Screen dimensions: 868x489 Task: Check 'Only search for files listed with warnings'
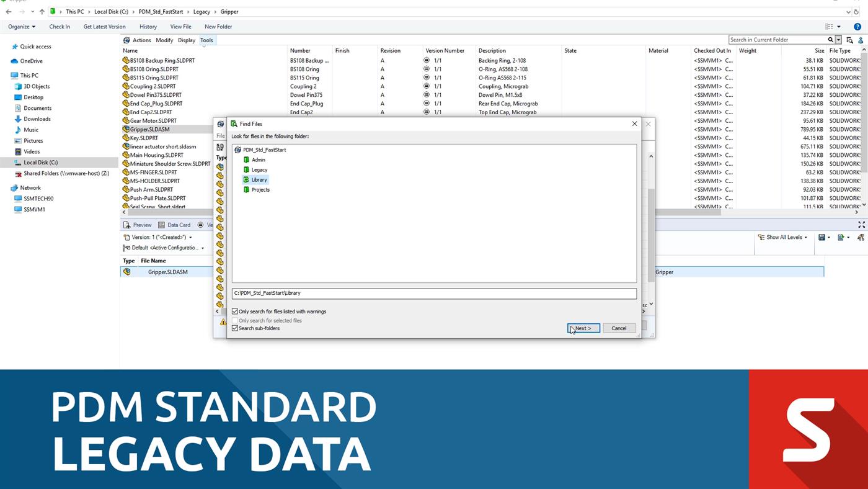click(x=235, y=312)
